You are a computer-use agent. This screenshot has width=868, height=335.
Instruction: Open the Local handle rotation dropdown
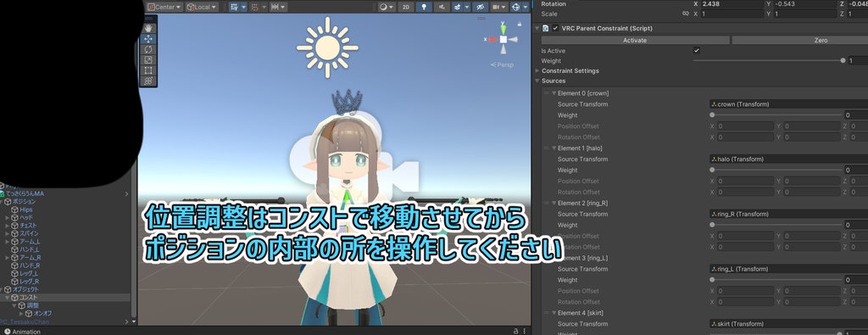[202, 7]
